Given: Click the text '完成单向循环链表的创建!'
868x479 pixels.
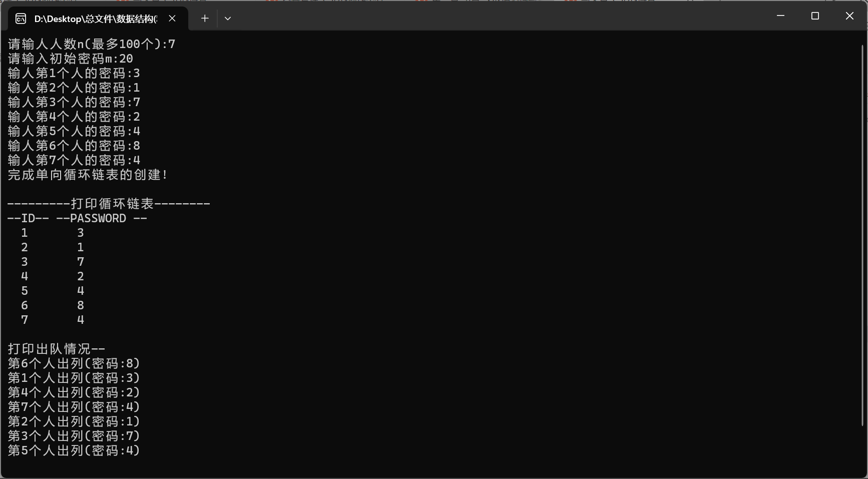Looking at the screenshot, I should click(88, 175).
